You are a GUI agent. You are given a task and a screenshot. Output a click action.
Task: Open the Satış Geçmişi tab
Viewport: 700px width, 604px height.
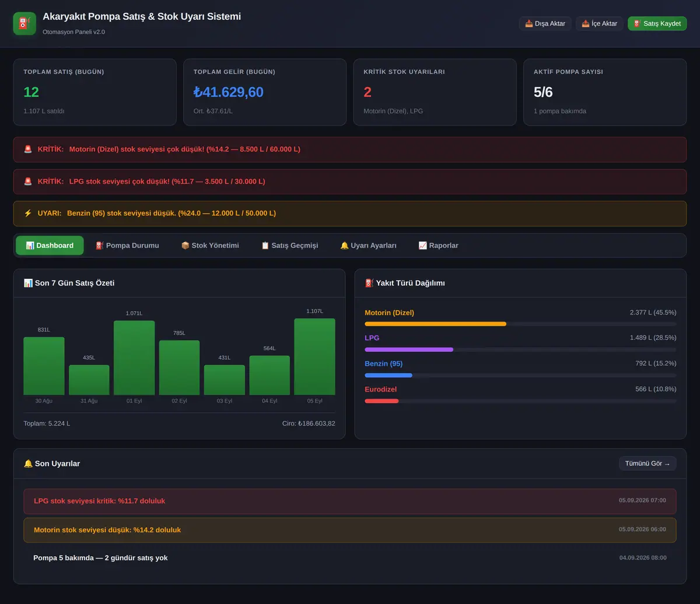pos(289,246)
